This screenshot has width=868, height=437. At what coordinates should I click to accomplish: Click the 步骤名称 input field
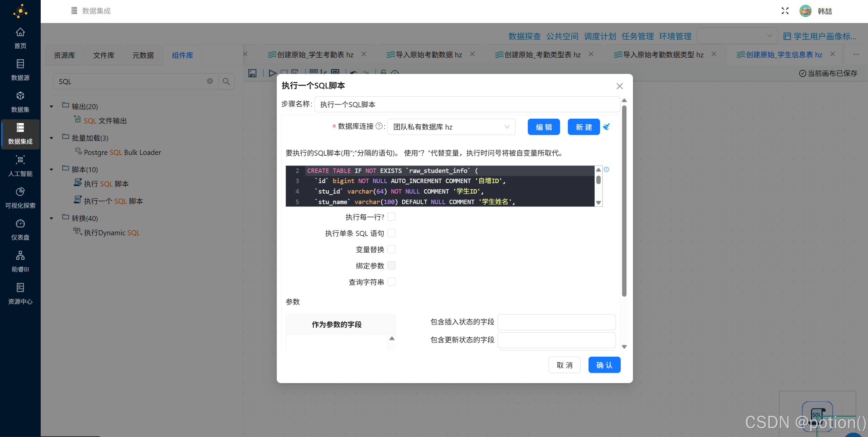pyautogui.click(x=467, y=104)
